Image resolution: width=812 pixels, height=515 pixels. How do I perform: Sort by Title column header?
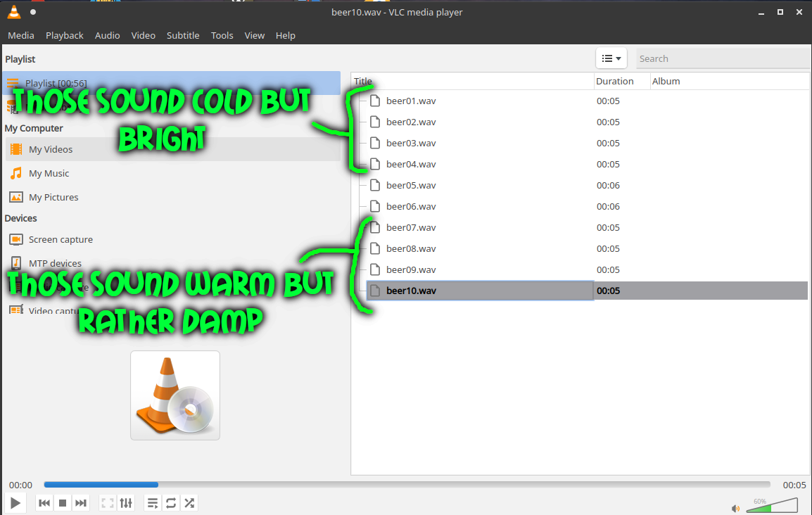(x=472, y=82)
